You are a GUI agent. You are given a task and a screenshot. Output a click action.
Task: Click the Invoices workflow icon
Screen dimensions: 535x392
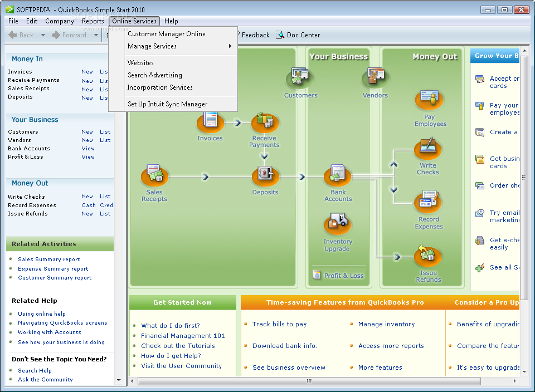(210, 122)
